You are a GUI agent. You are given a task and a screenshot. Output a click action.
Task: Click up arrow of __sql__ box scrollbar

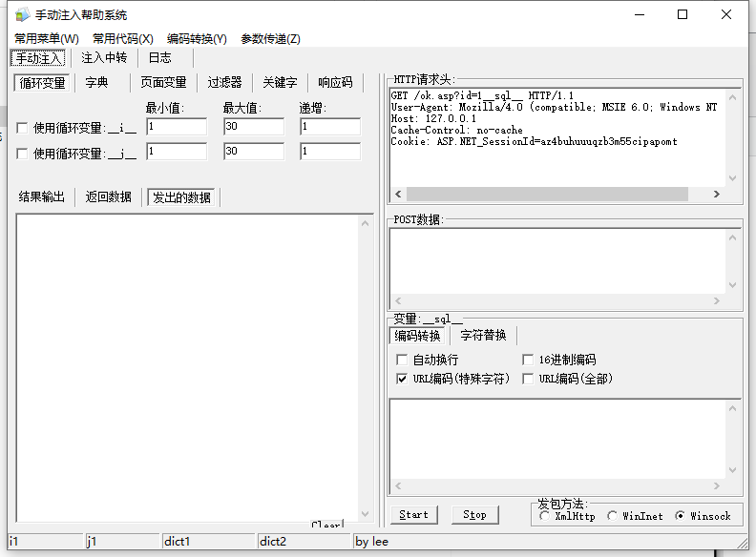[x=733, y=408]
